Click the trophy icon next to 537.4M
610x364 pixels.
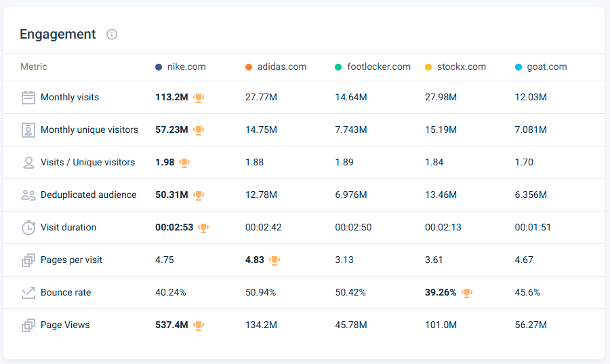pyautogui.click(x=199, y=325)
